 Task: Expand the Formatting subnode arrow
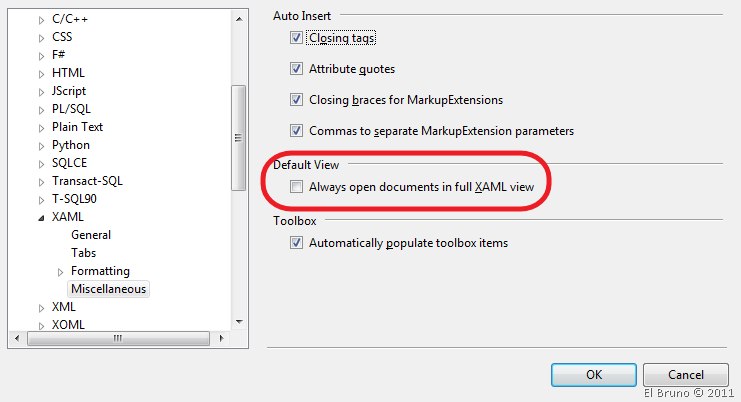(x=60, y=271)
